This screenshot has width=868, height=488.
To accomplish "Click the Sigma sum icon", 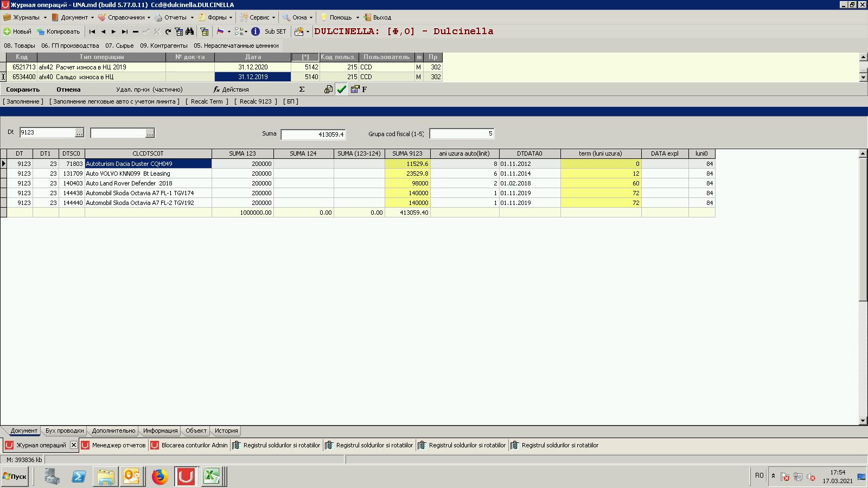I will tap(302, 89).
